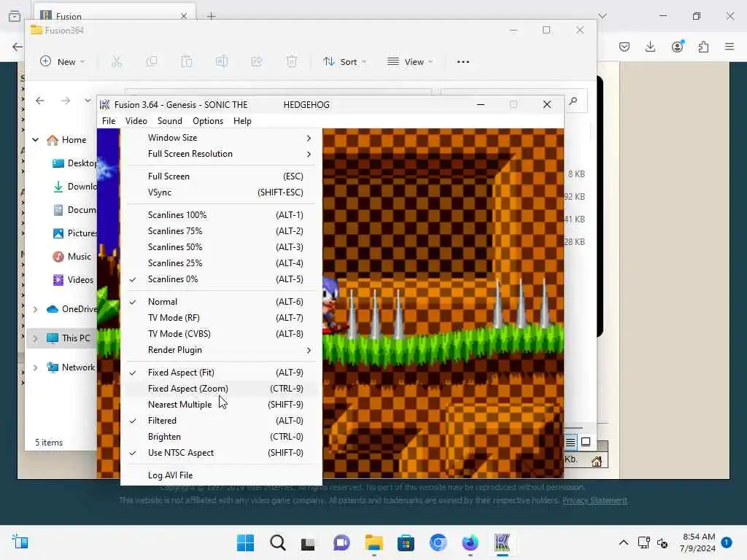
Task: Open the View dropdown in File Explorer
Action: click(410, 61)
